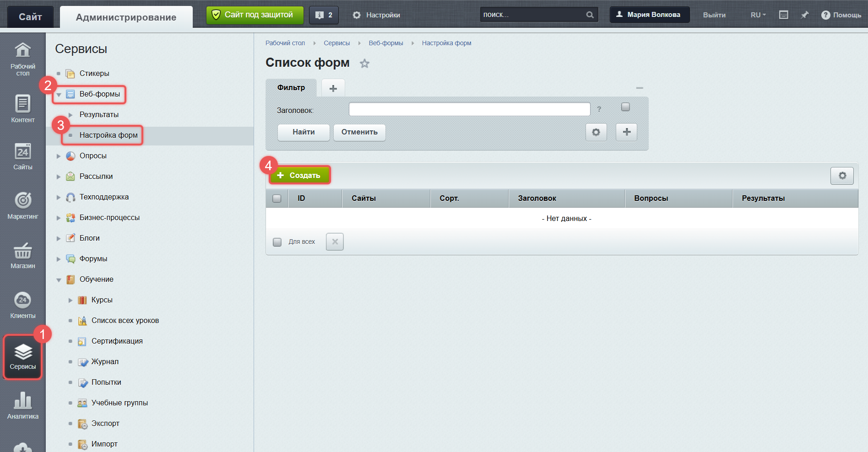Focus the Заголовок filter input field
Viewport: 868px width, 452px height.
tap(469, 109)
